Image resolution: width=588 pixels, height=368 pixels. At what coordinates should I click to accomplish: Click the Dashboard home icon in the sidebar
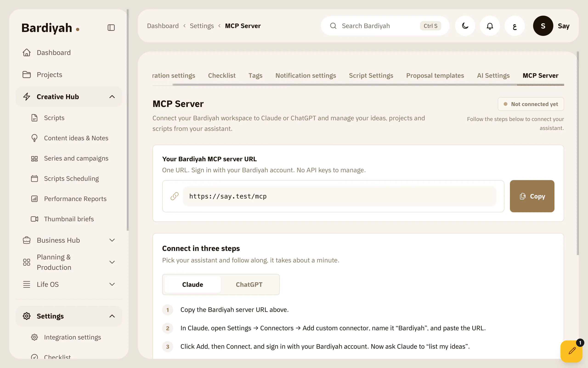(27, 53)
